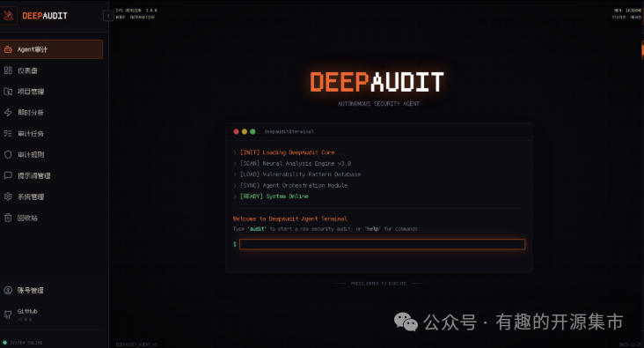Click the "MODE: INTERACTIVE" status text
Image resolution: width=644 pixels, height=348 pixels.
pyautogui.click(x=135, y=18)
